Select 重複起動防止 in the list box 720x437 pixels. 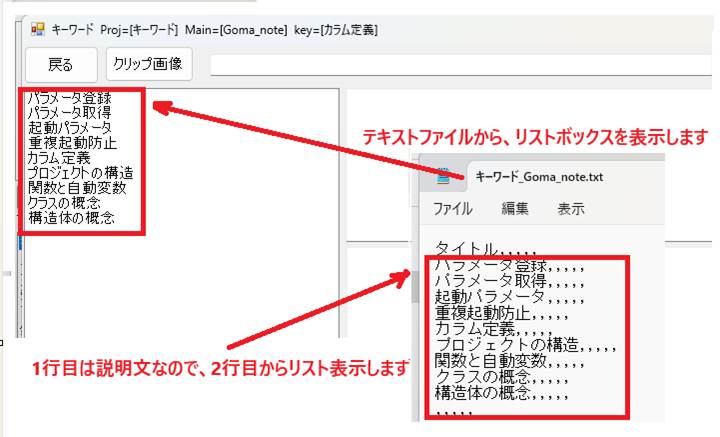pos(72,143)
